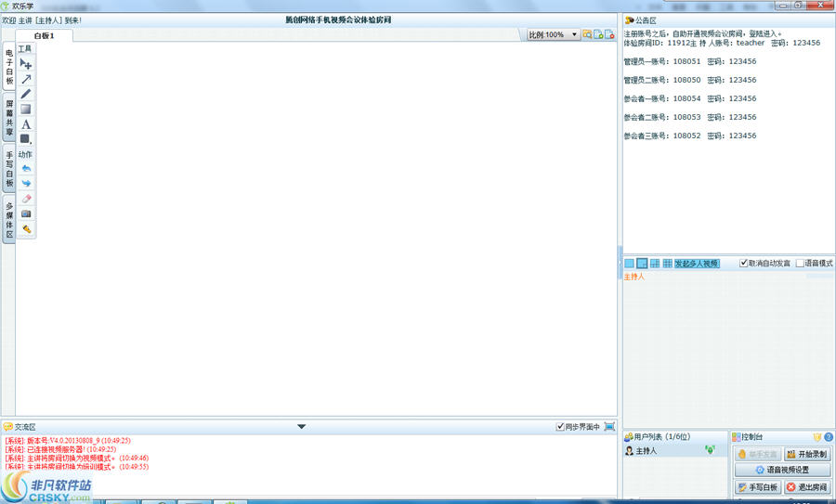The width and height of the screenshot is (836, 504).
Task: Undo the last whiteboard action
Action: 26,168
